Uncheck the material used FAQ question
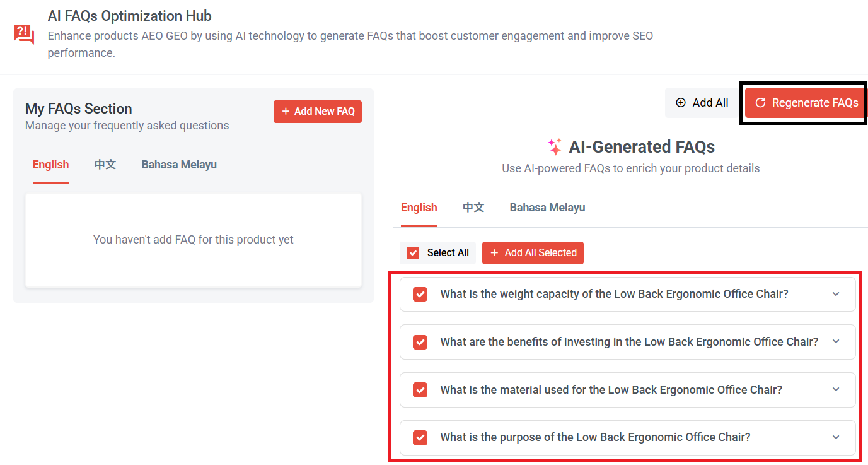This screenshot has height=465, width=868. point(420,390)
